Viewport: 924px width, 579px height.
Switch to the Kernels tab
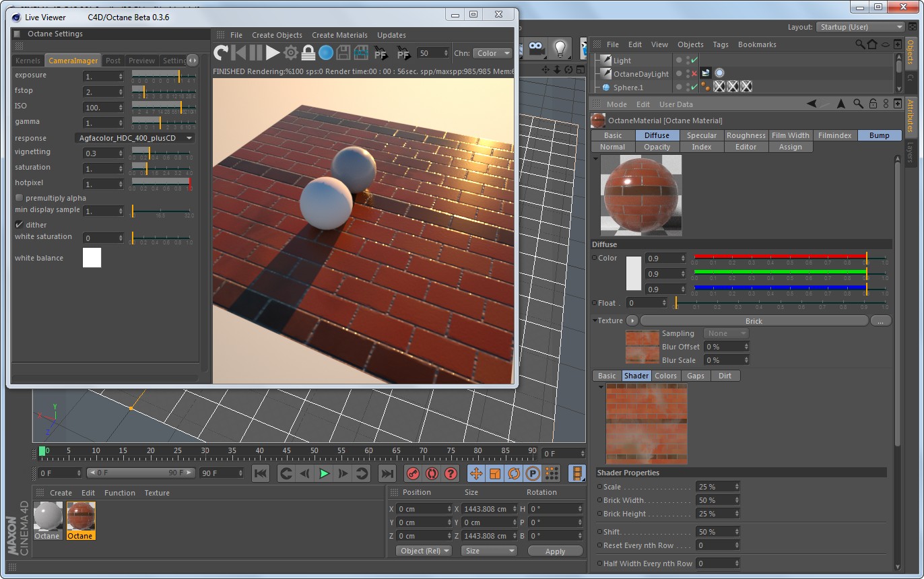[28, 61]
